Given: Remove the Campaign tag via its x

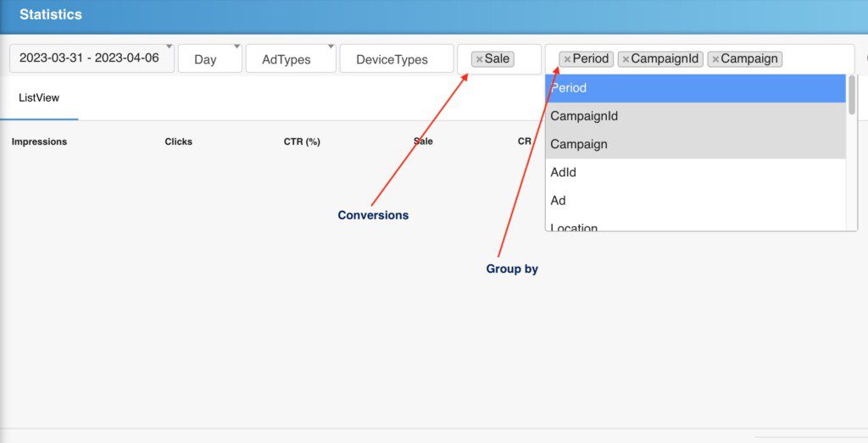Looking at the screenshot, I should click(715, 59).
